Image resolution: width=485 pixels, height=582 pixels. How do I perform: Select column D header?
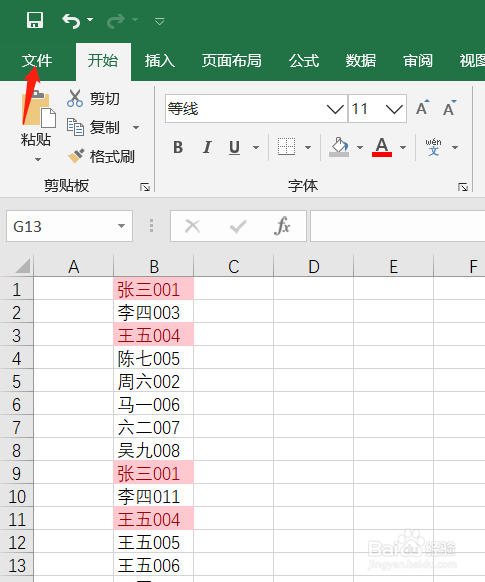tap(314, 267)
